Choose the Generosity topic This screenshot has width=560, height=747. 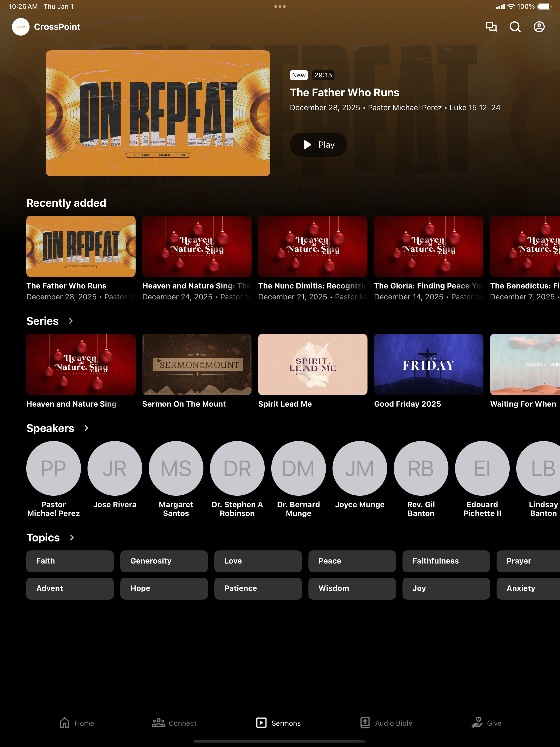point(164,561)
